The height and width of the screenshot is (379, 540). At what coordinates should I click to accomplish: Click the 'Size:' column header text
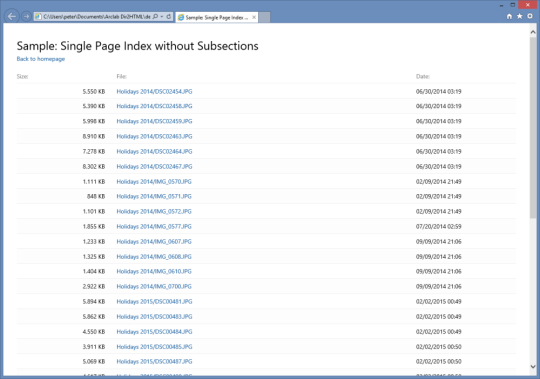click(22, 76)
